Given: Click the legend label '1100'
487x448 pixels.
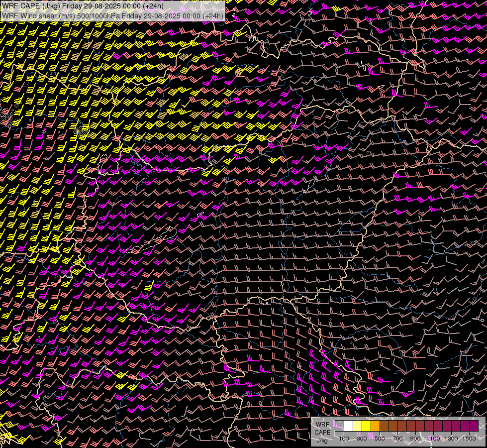Looking at the screenshot, I should point(433,439).
